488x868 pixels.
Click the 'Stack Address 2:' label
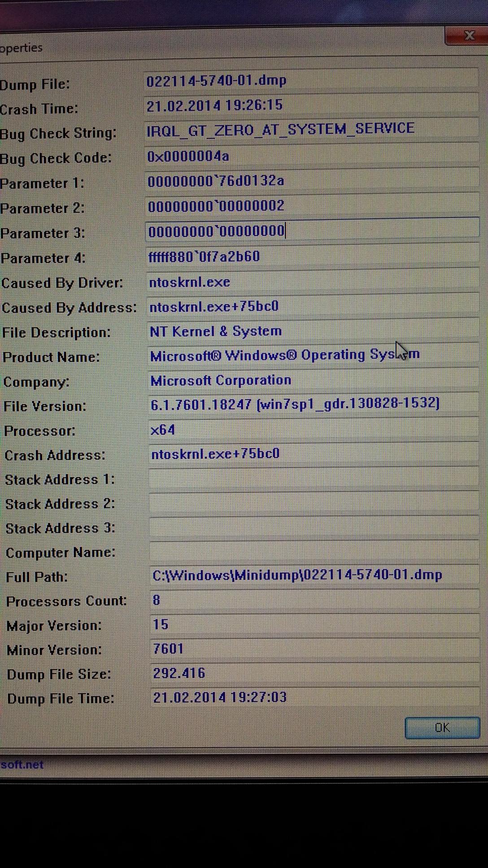pos(60,504)
